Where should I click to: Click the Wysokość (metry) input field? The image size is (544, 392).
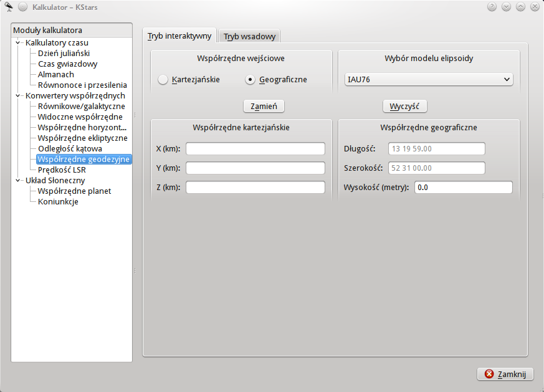pyautogui.click(x=463, y=188)
